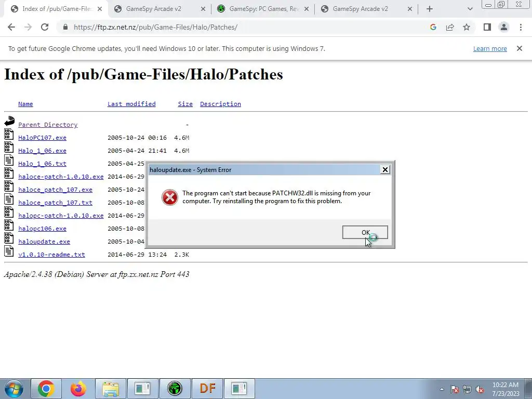This screenshot has width=532, height=399.
Task: Click the binary file icon beside HaloPC107.exe
Action: coord(9,134)
